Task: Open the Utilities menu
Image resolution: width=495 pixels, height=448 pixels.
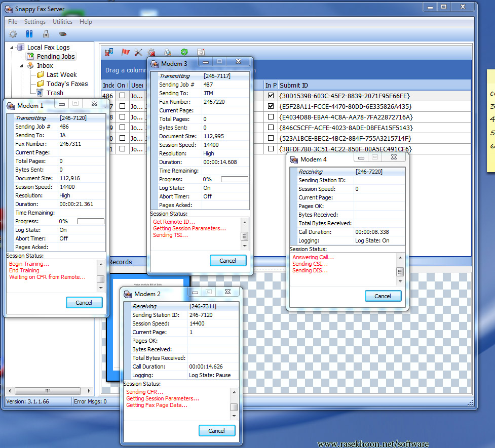Action: click(62, 22)
